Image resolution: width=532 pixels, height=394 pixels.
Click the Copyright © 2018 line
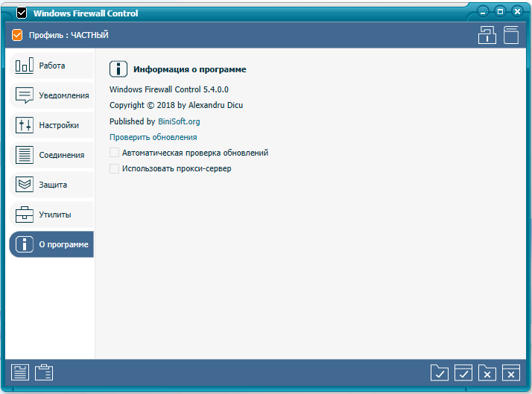pos(176,106)
